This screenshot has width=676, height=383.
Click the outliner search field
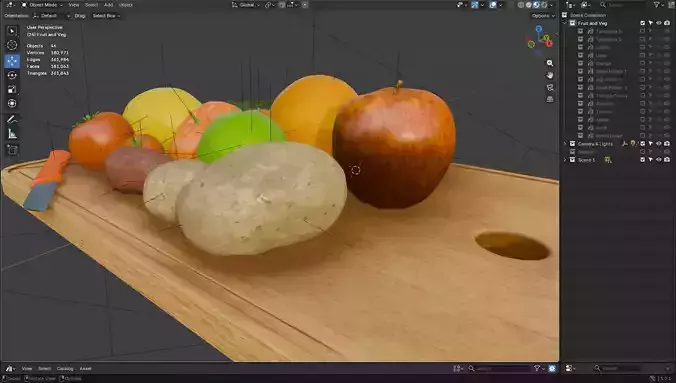pyautogui.click(x=623, y=5)
